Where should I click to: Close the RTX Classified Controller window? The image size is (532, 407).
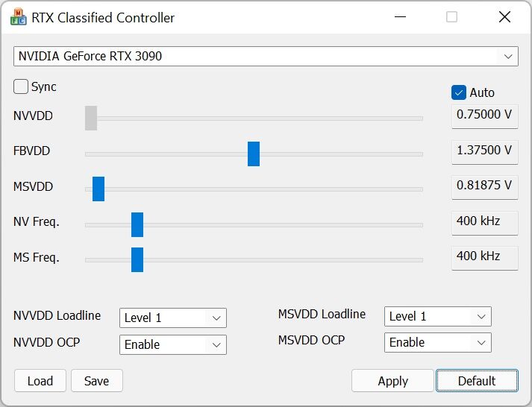tap(505, 17)
